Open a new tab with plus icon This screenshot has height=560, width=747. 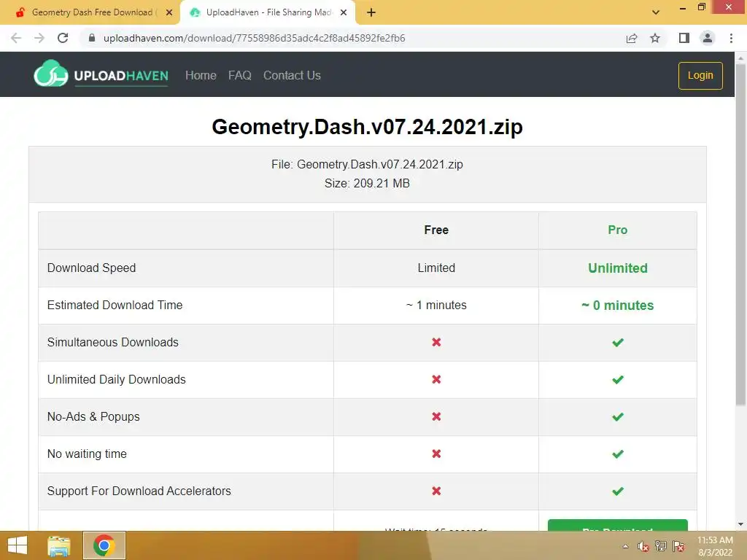pyautogui.click(x=371, y=12)
